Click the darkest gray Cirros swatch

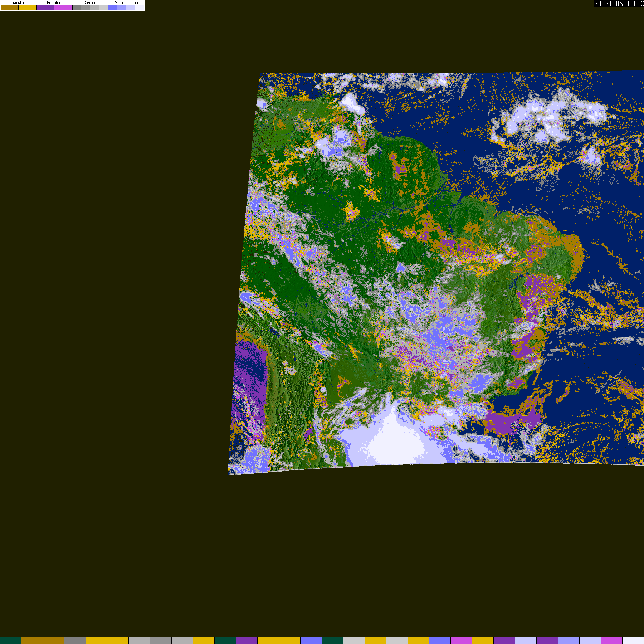(x=77, y=8)
